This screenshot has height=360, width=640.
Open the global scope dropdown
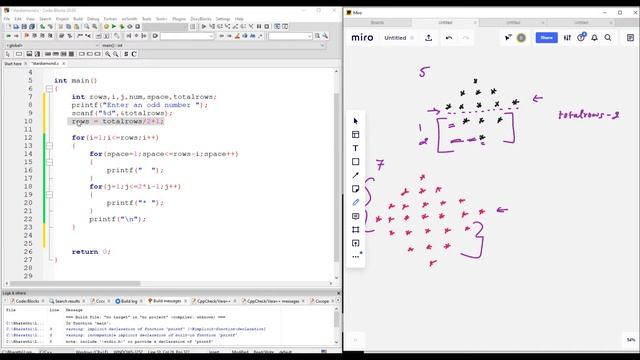pyautogui.click(x=52, y=45)
